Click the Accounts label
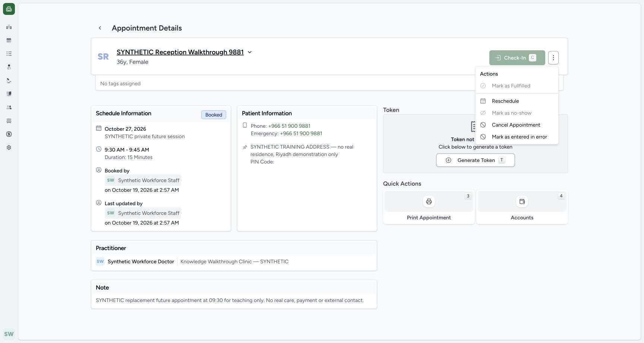Image resolution: width=644 pixels, height=343 pixels. click(522, 217)
